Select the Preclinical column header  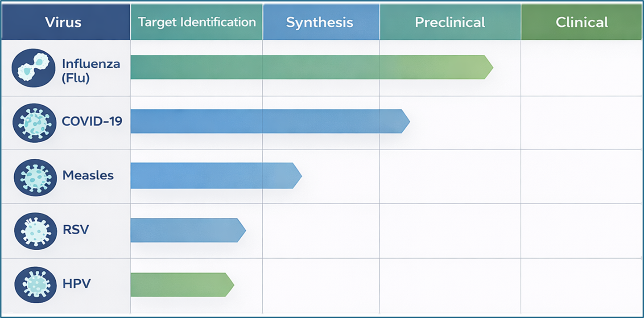click(x=450, y=22)
